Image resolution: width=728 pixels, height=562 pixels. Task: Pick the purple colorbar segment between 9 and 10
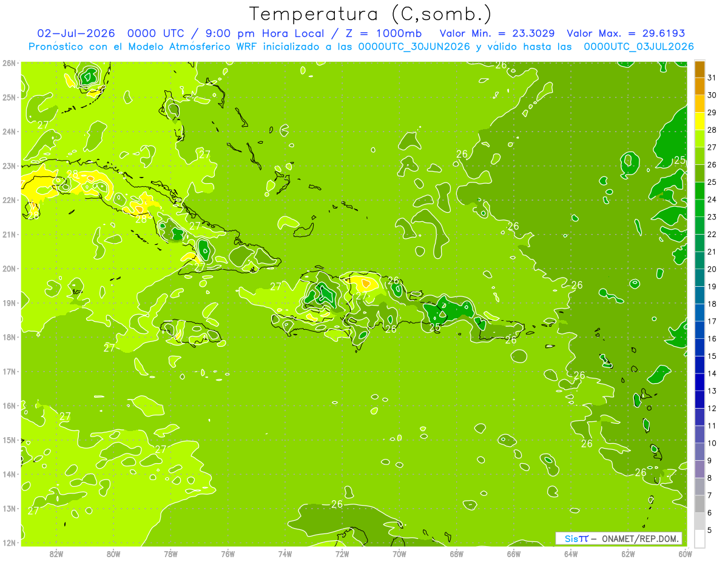click(x=699, y=452)
